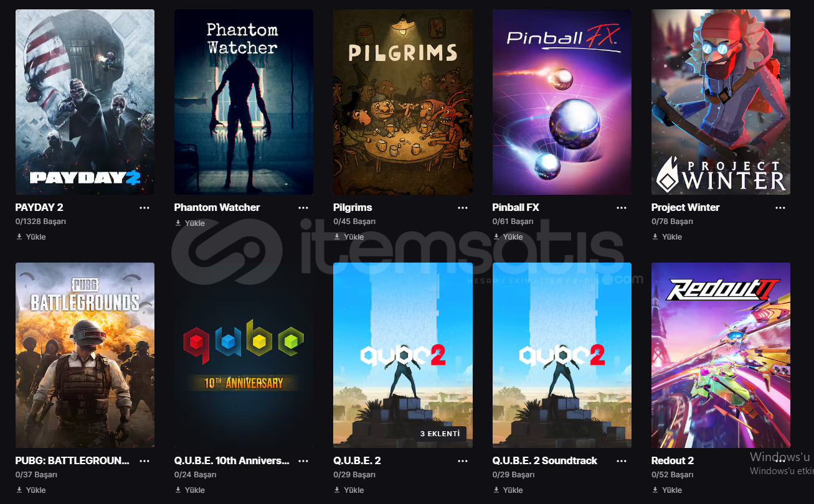Click the Q.U.B.E. 10th Anniversary cover image
The height and width of the screenshot is (504, 814).
244,355
